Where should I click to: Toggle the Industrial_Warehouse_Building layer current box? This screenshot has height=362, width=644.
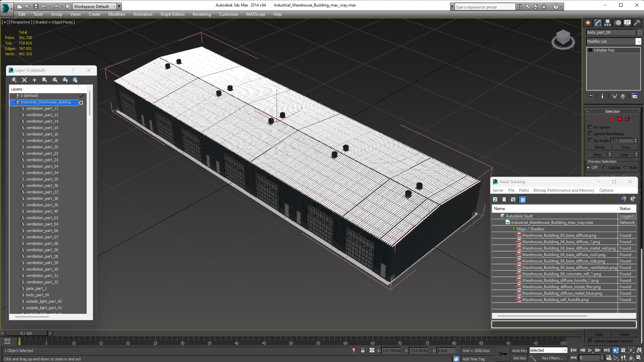[81, 103]
